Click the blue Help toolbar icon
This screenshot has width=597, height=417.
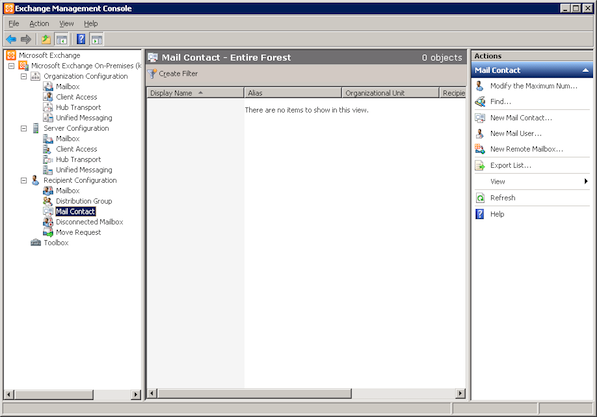pos(81,39)
